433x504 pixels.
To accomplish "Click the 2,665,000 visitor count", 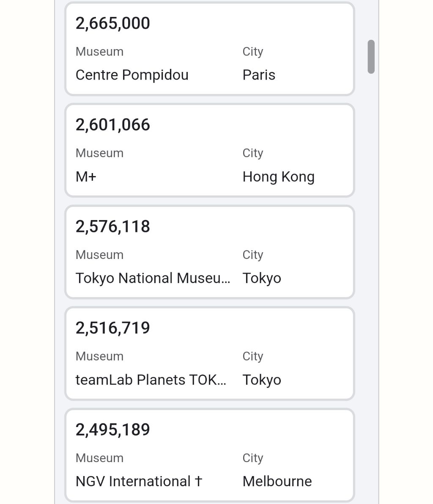I will [113, 23].
